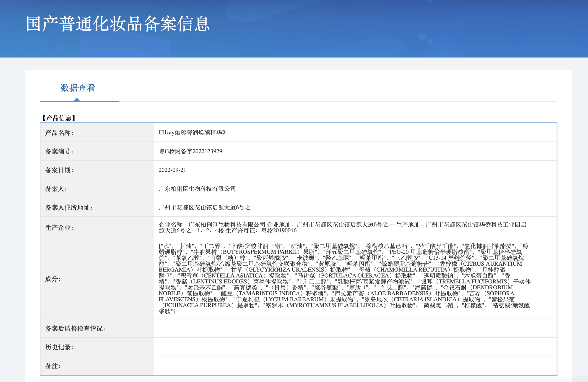
Task: Click the ingredient list text in 成分 row
Action: tap(345, 279)
